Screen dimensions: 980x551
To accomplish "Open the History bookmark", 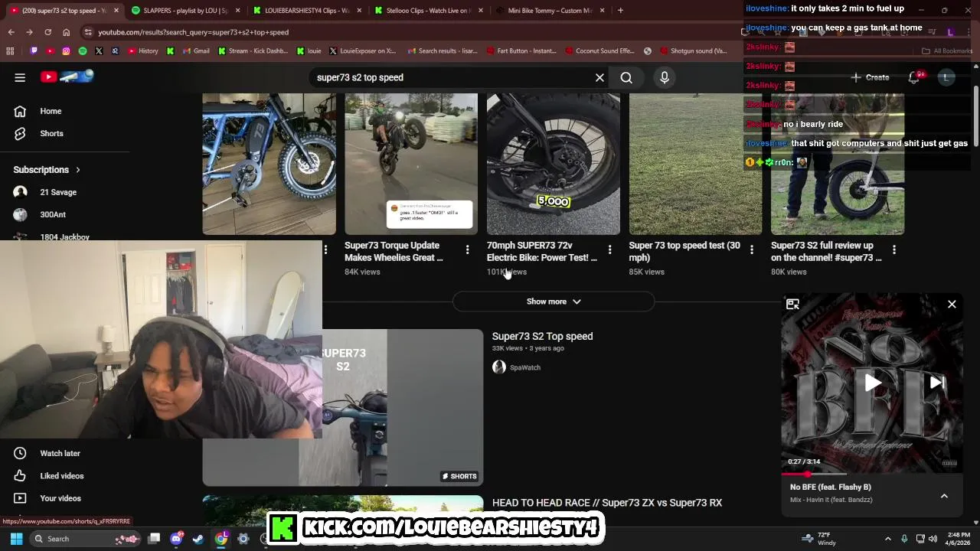I will tap(143, 51).
